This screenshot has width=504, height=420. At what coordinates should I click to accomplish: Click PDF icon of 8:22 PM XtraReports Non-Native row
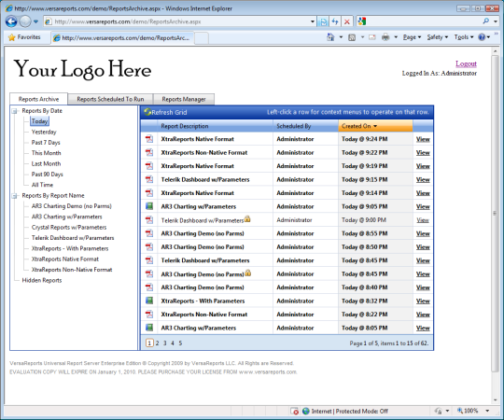(149, 315)
